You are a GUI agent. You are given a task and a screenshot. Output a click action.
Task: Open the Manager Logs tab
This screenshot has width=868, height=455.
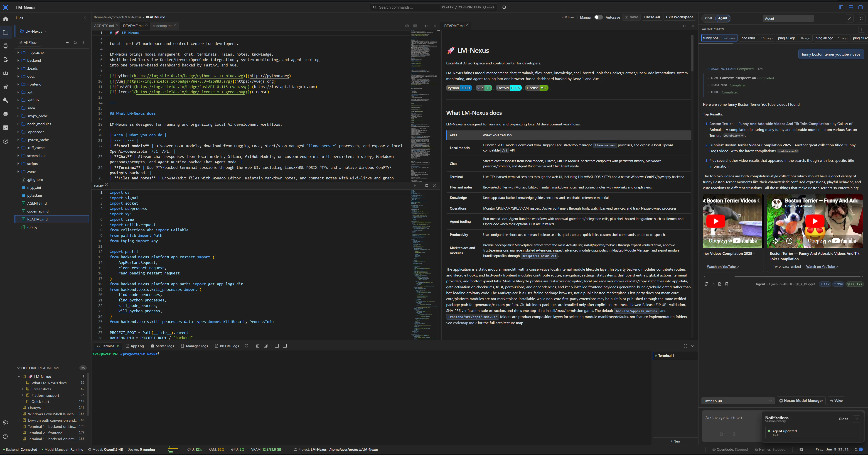[194, 346]
